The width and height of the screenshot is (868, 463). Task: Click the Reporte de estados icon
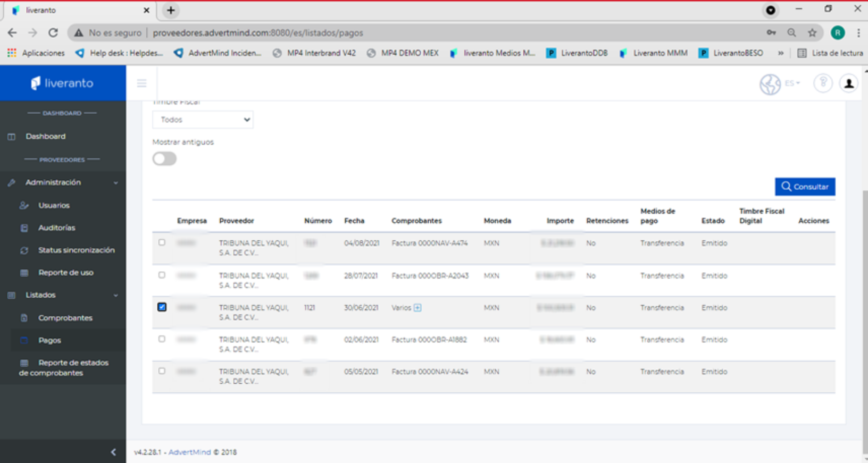(x=24, y=363)
